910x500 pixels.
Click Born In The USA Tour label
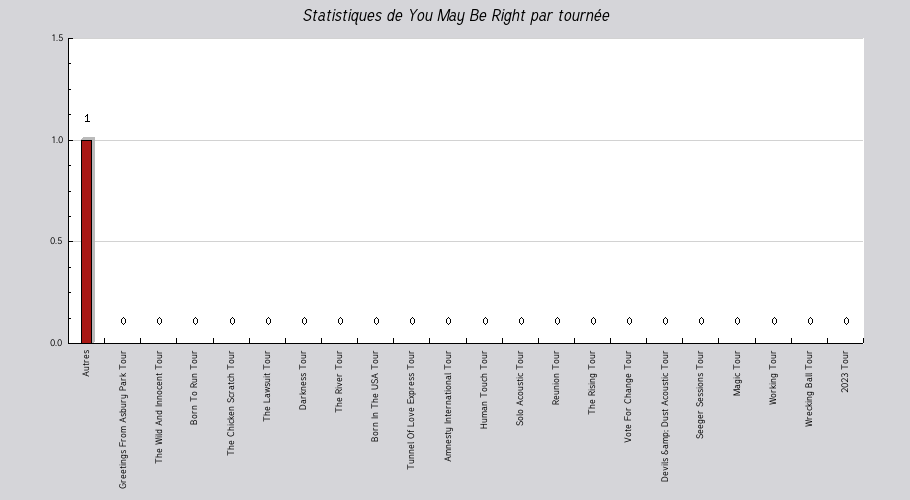tap(374, 396)
